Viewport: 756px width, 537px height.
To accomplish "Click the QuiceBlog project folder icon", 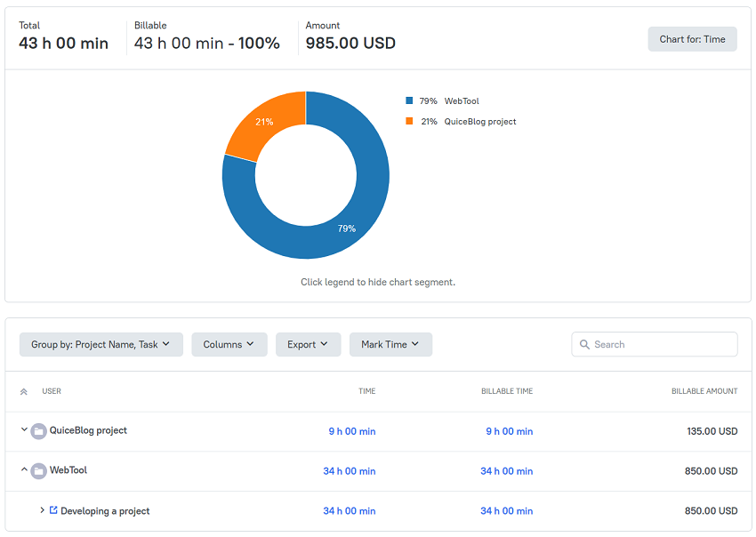I will click(x=38, y=431).
